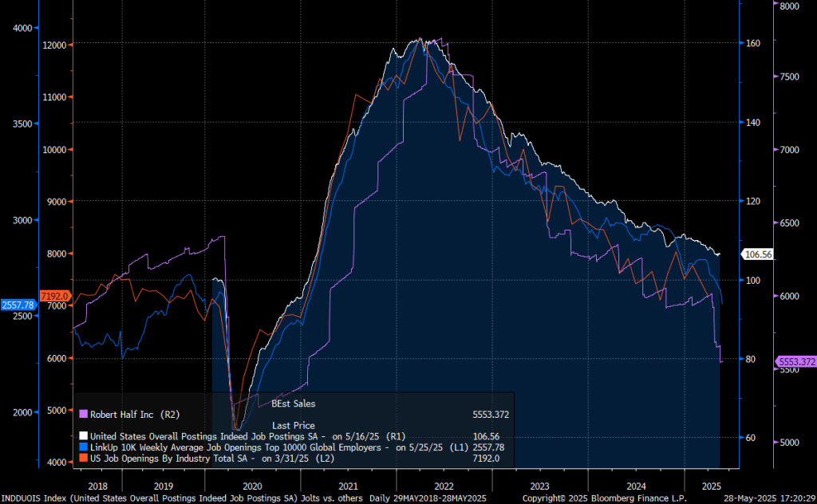Select the blue LinkUp 10K legend marker
The image size is (817, 504).
point(84,447)
